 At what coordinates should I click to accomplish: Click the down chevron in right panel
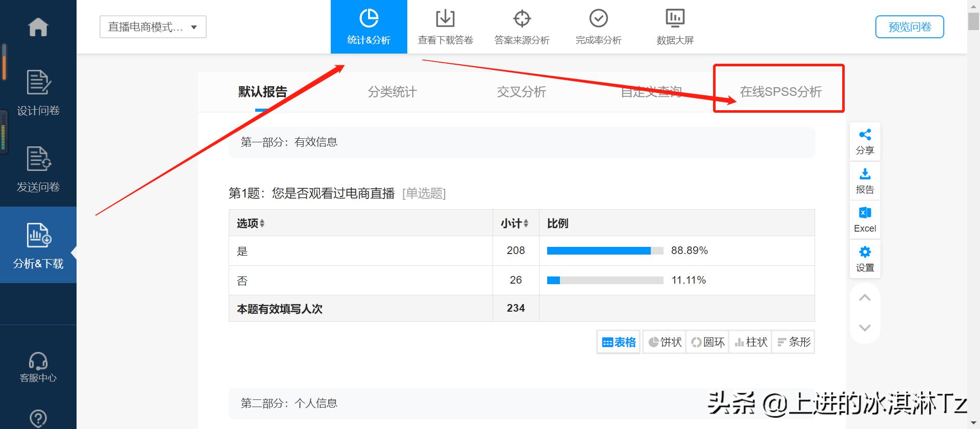coord(865,327)
